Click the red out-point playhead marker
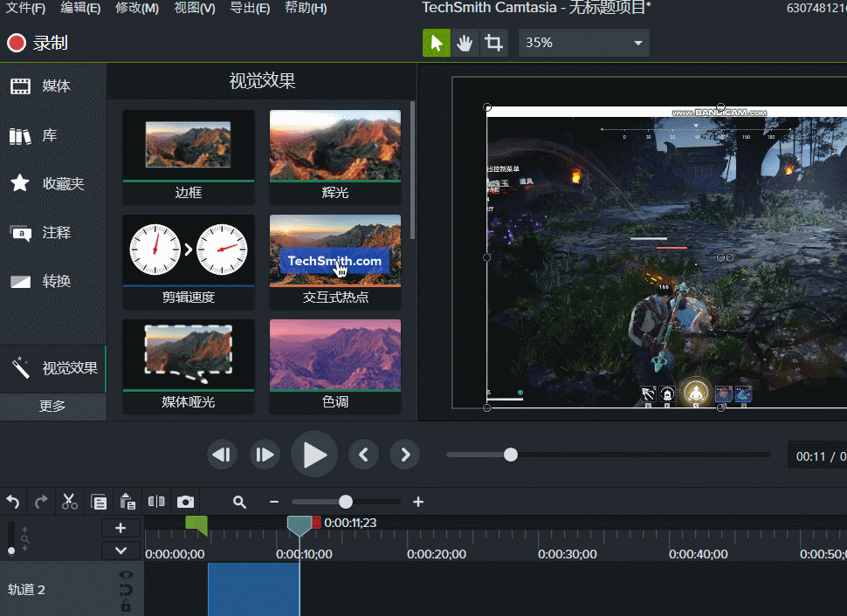The image size is (847, 616). pyautogui.click(x=317, y=522)
